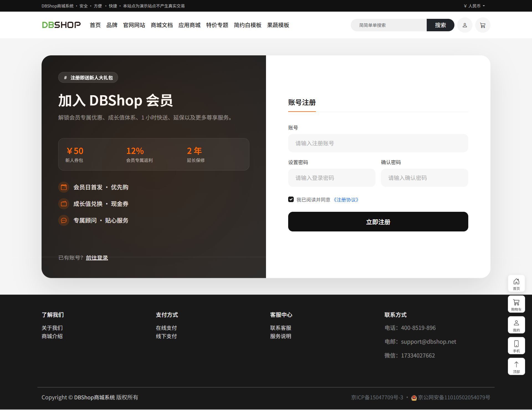The width and height of the screenshot is (532, 410).
Task: Focus the 请输入注册账号 input field
Action: (x=378, y=143)
